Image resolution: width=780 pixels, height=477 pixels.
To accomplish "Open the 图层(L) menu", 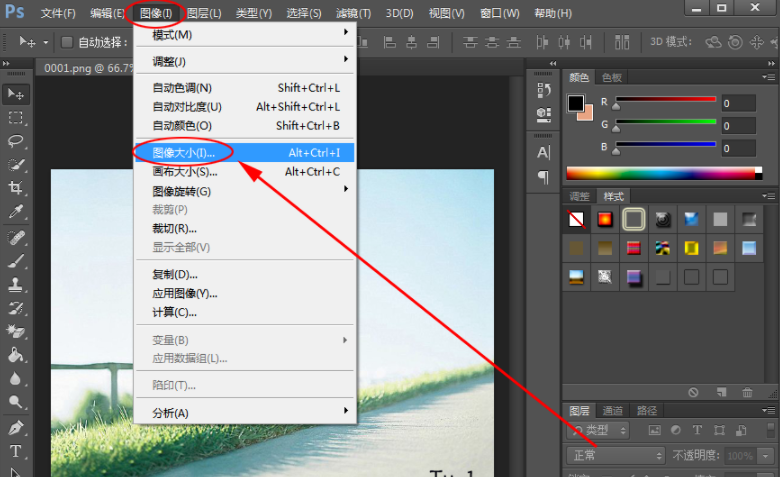I will click(x=204, y=13).
